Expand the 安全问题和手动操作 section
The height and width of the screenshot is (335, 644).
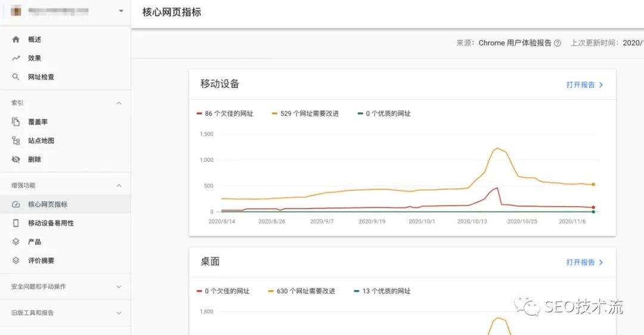click(x=119, y=287)
